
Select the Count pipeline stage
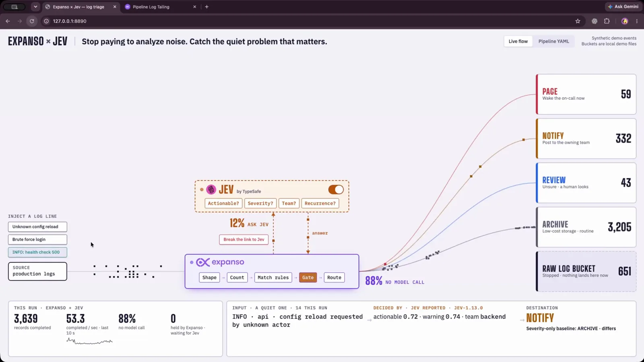237,278
